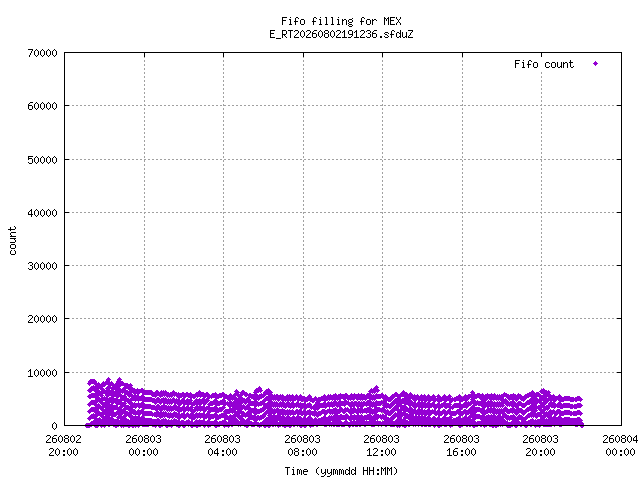Screen dimensions: 640x480
Task: Click the y-axis tick 70000
Action: pos(42,53)
